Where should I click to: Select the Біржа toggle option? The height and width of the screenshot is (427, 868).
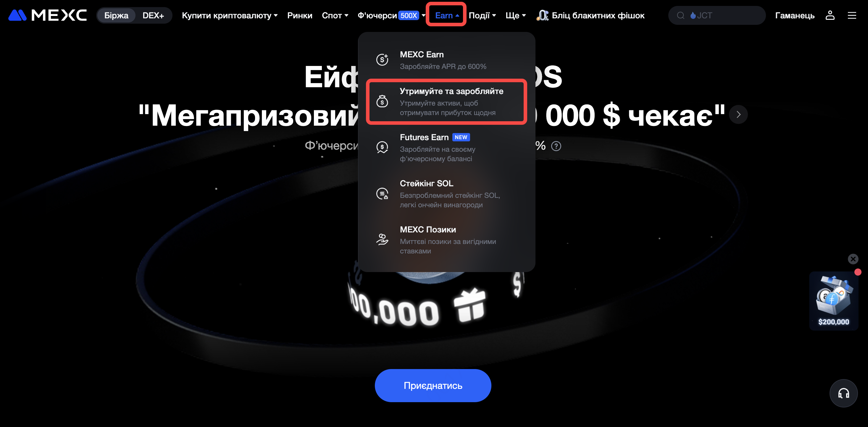click(116, 15)
